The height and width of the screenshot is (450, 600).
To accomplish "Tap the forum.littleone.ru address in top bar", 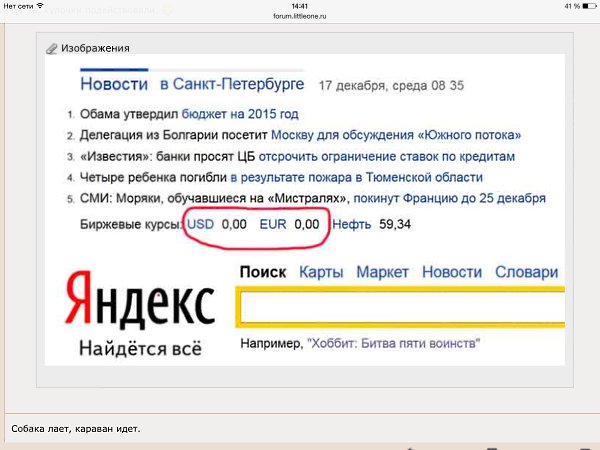I will (299, 17).
